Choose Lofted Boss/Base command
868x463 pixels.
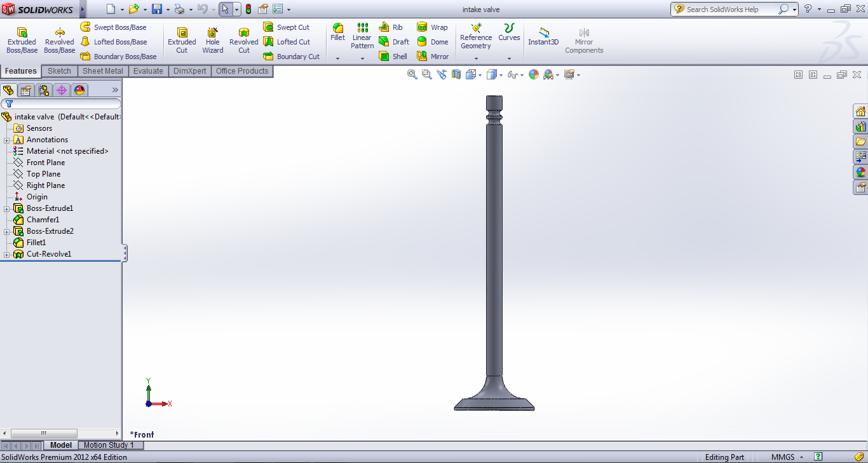point(114,42)
